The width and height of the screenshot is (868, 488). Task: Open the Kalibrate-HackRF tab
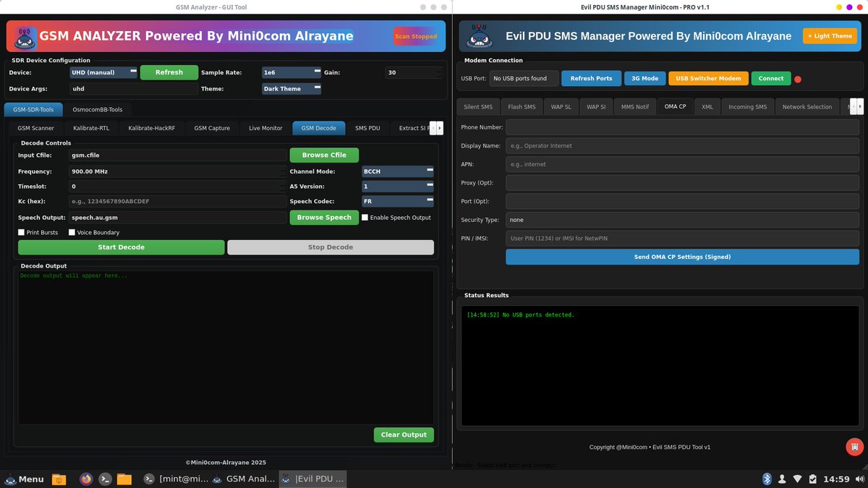pos(152,128)
